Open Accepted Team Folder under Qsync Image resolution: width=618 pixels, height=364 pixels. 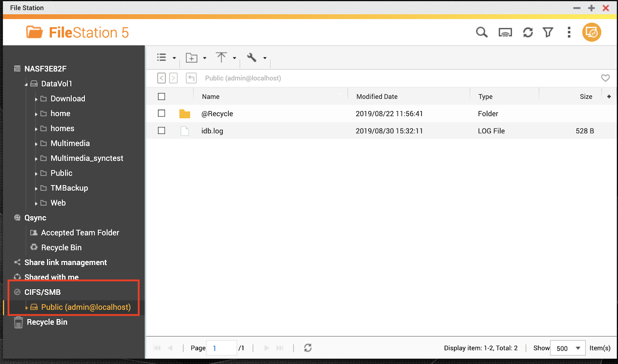point(80,233)
